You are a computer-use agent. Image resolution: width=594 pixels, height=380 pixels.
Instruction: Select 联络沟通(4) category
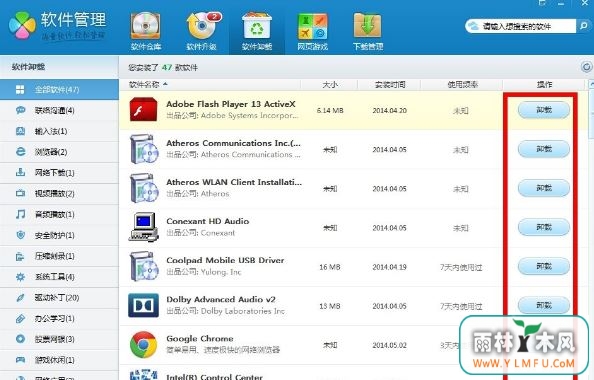[59, 110]
